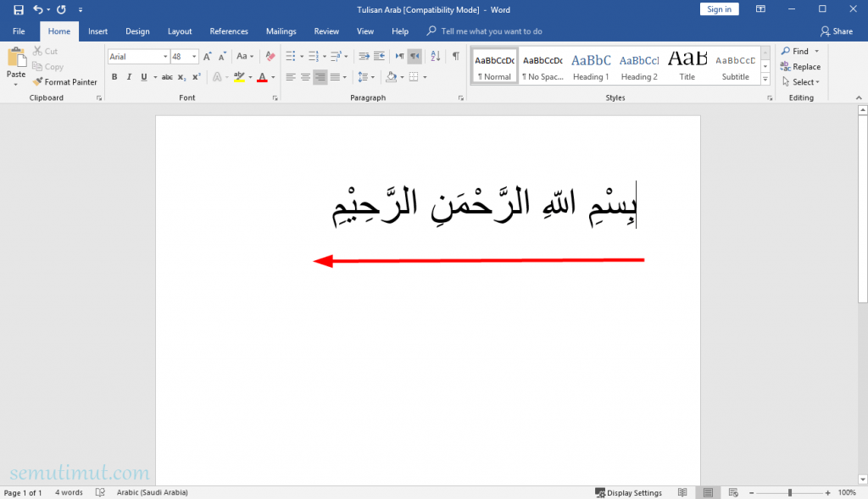
Task: Enable bulleted list formatting
Action: 290,56
